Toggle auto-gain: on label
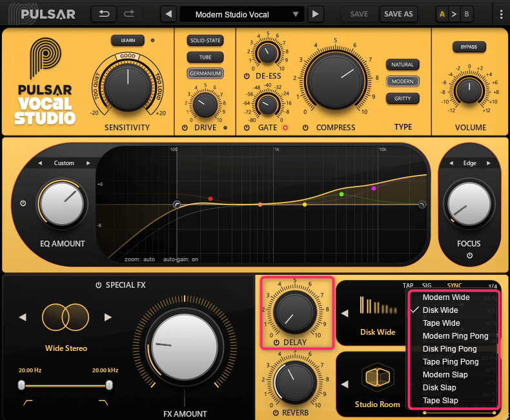510x420 pixels. pyautogui.click(x=181, y=259)
